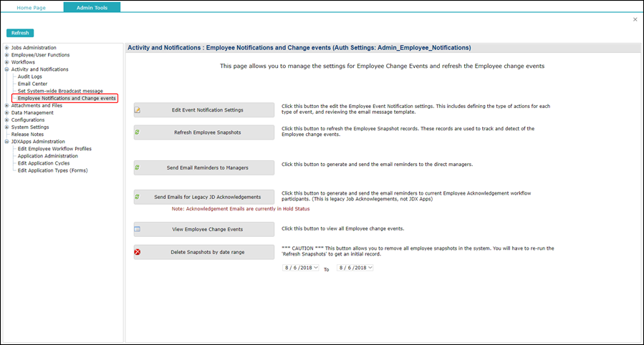Select the Admin Tools tab
644x345 pixels.
coord(92,7)
